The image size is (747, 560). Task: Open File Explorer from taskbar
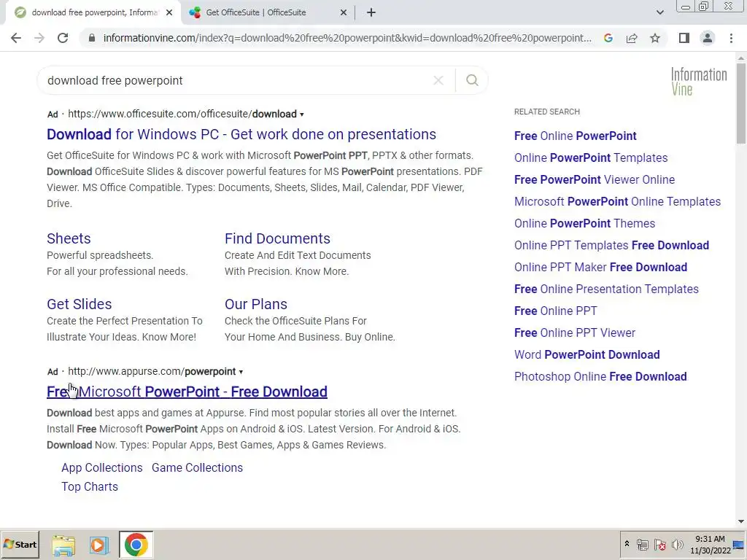(x=63, y=545)
